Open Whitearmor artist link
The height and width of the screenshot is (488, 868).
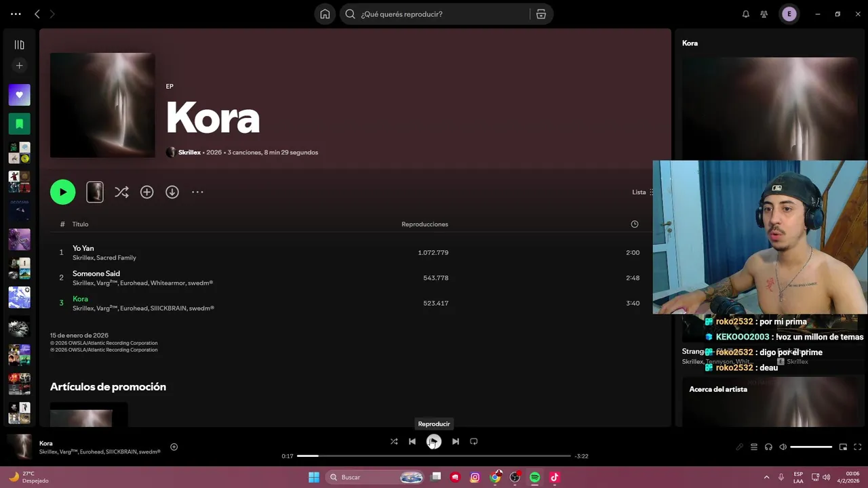[x=167, y=283]
